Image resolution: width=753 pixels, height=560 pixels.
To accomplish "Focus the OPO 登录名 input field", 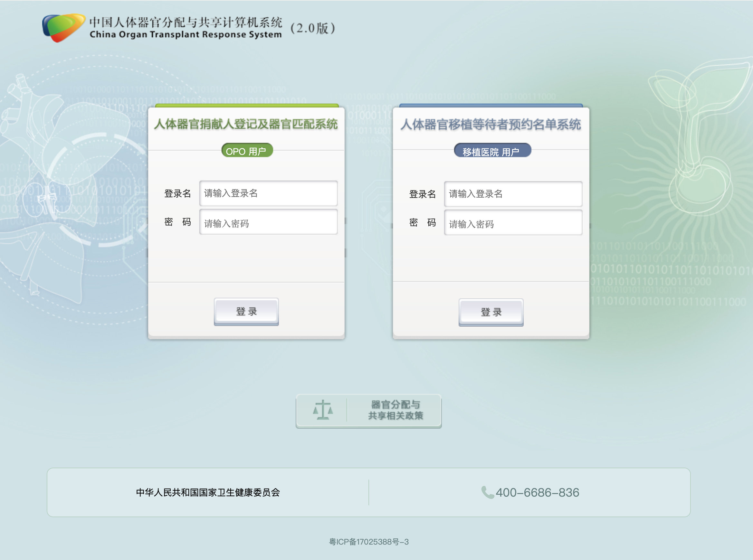I will (x=268, y=193).
